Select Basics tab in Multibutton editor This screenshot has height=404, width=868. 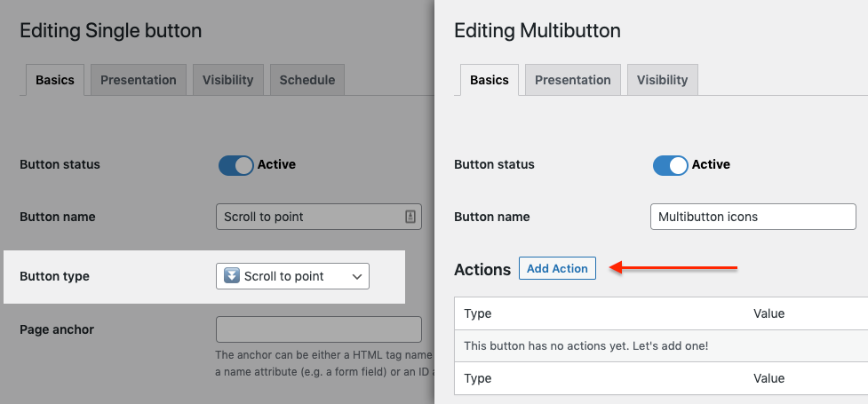(490, 80)
